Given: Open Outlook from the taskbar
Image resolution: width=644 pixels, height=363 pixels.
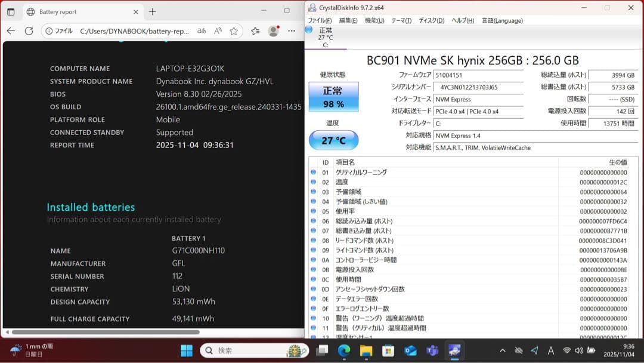Looking at the screenshot, I should pyautogui.click(x=410, y=351).
